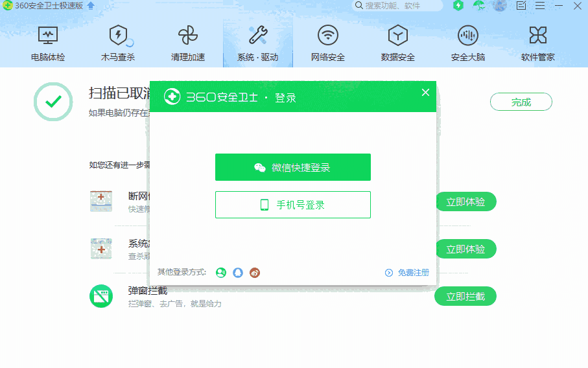Click the green checkmark status circle
Image resolution: width=588 pixels, height=368 pixels.
click(53, 102)
